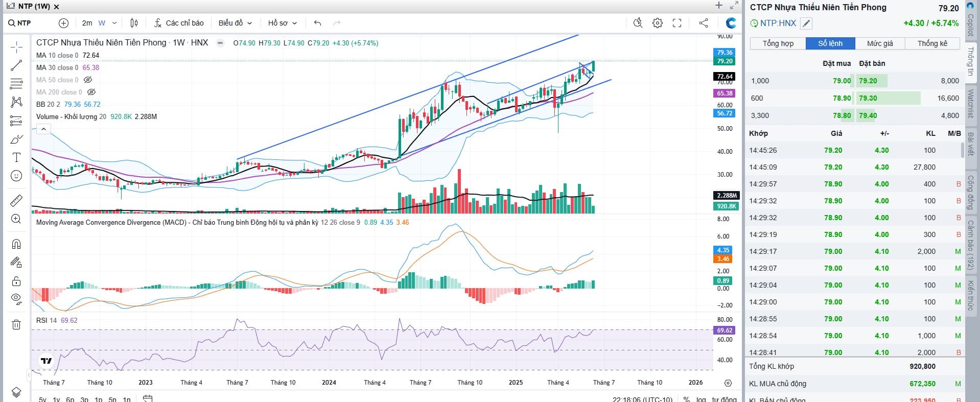Image resolution: width=980 pixels, height=402 pixels.
Task: Collapse the indicator legend with chevron
Action: coord(44,129)
